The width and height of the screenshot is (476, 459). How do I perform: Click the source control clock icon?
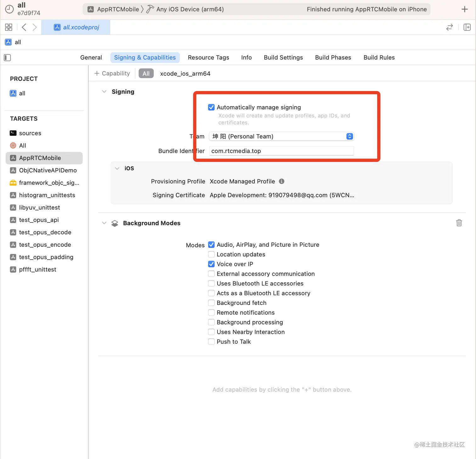[x=9, y=9]
